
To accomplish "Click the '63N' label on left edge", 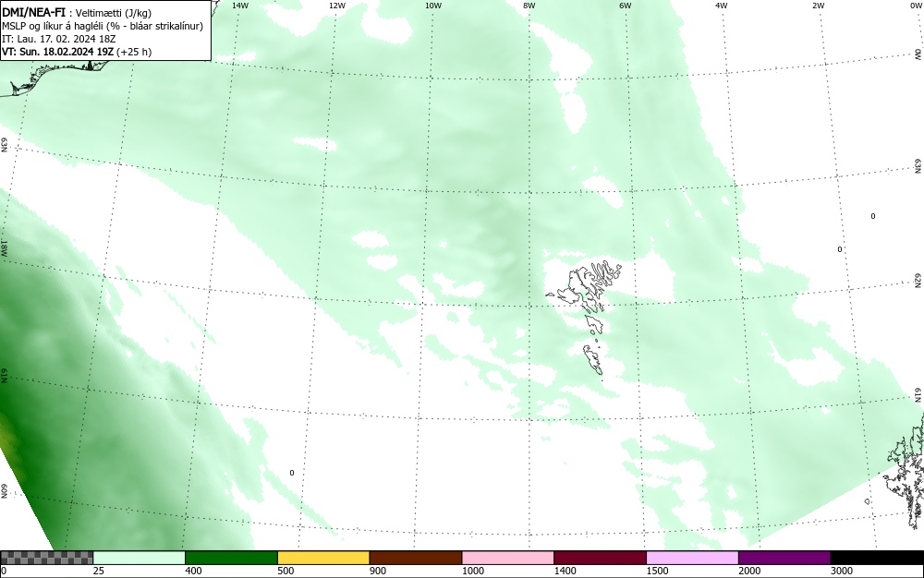I will pos(4,145).
